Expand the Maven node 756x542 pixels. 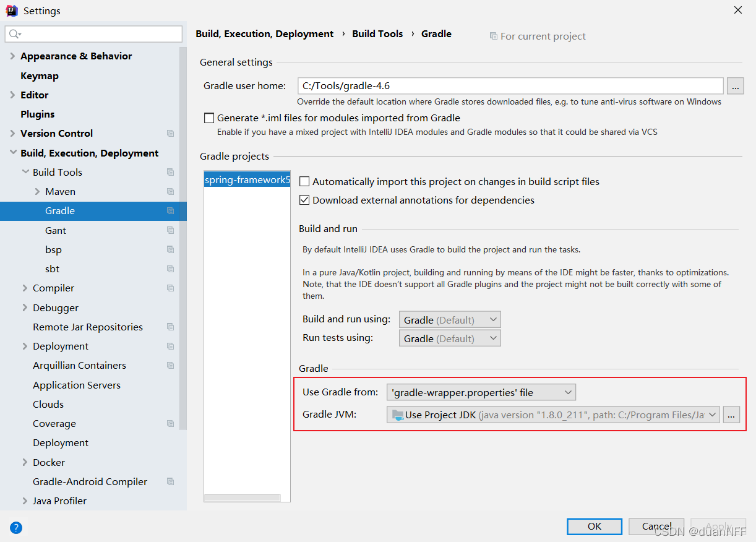[37, 192]
